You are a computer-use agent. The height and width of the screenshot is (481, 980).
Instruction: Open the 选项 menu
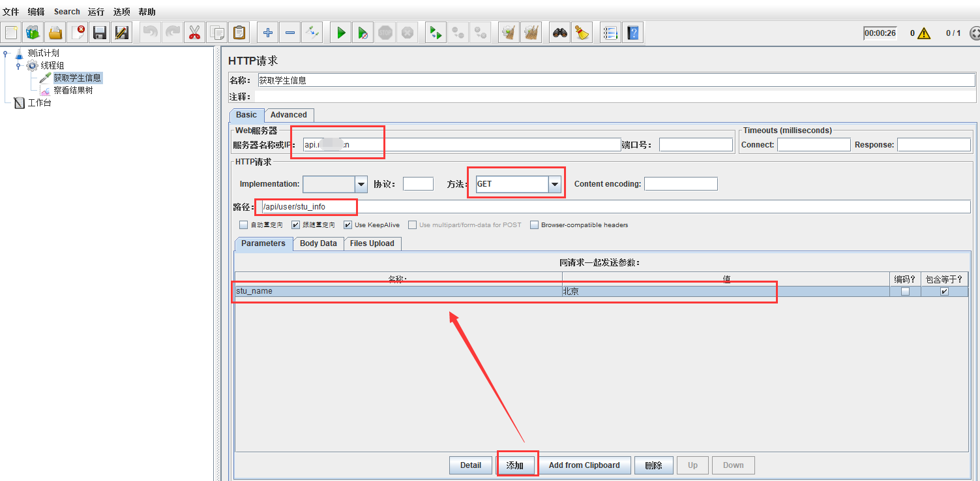(120, 11)
